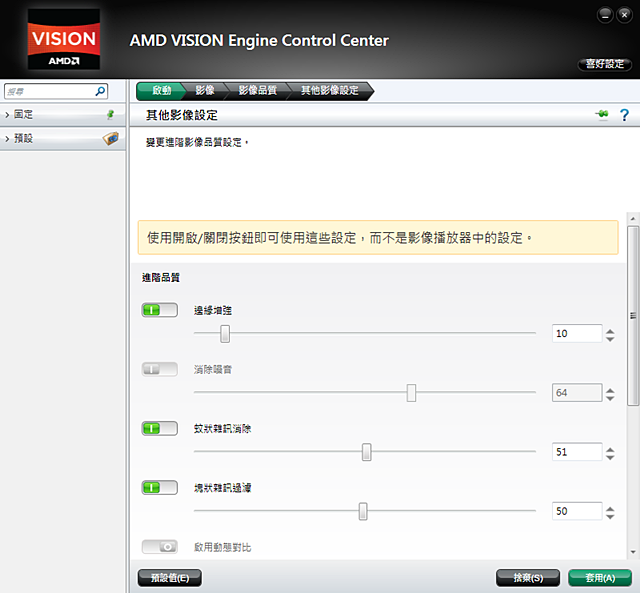Click the 塊狀雜訊過濾 label text
Viewport: 640px width, 593px height.
[x=222, y=488]
